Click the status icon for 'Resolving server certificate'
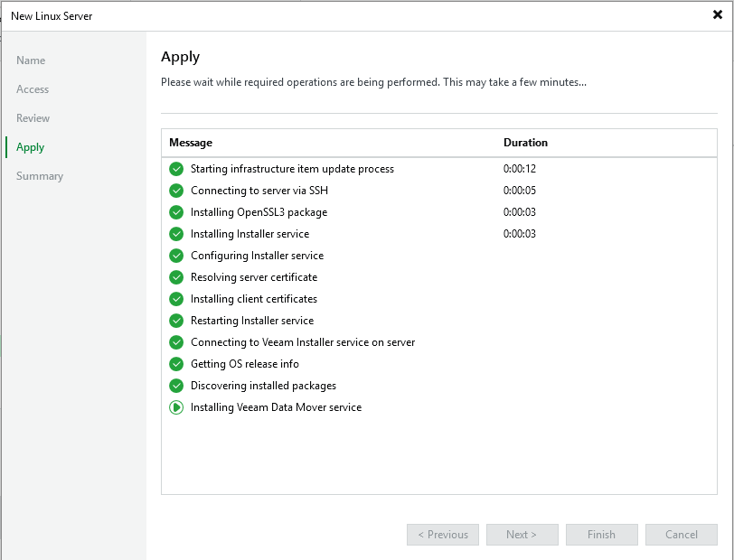 [176, 277]
